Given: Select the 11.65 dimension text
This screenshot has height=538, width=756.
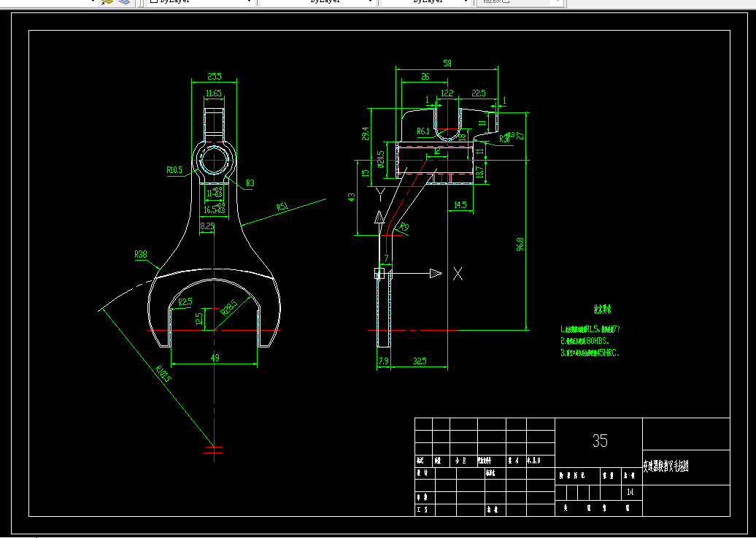Looking at the screenshot, I should point(214,93).
